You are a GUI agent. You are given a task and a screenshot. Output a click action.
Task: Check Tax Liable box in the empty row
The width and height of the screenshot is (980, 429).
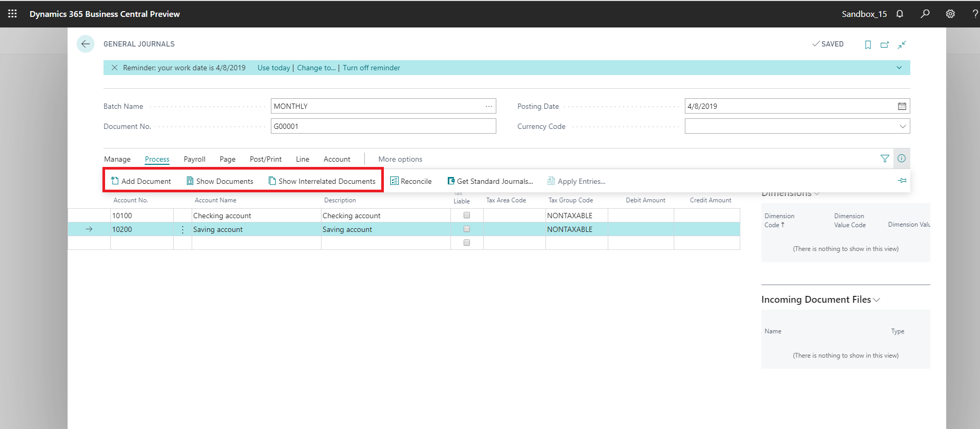pyautogui.click(x=466, y=243)
